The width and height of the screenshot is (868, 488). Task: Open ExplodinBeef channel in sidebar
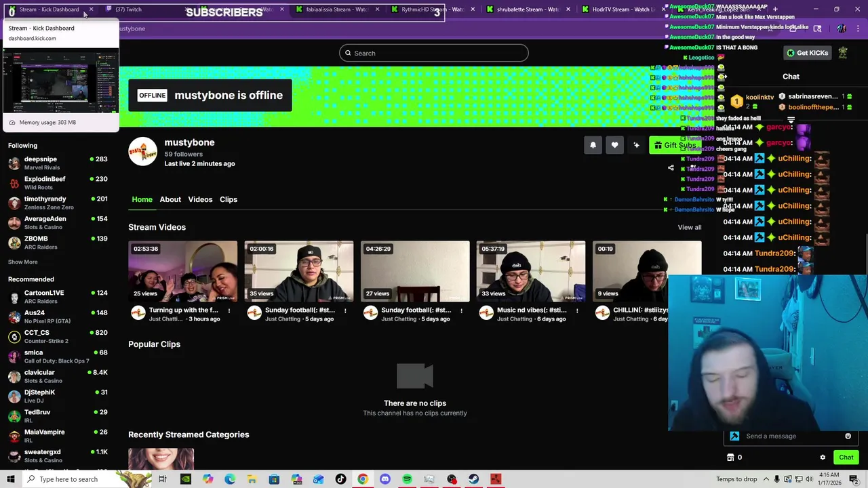click(58, 183)
